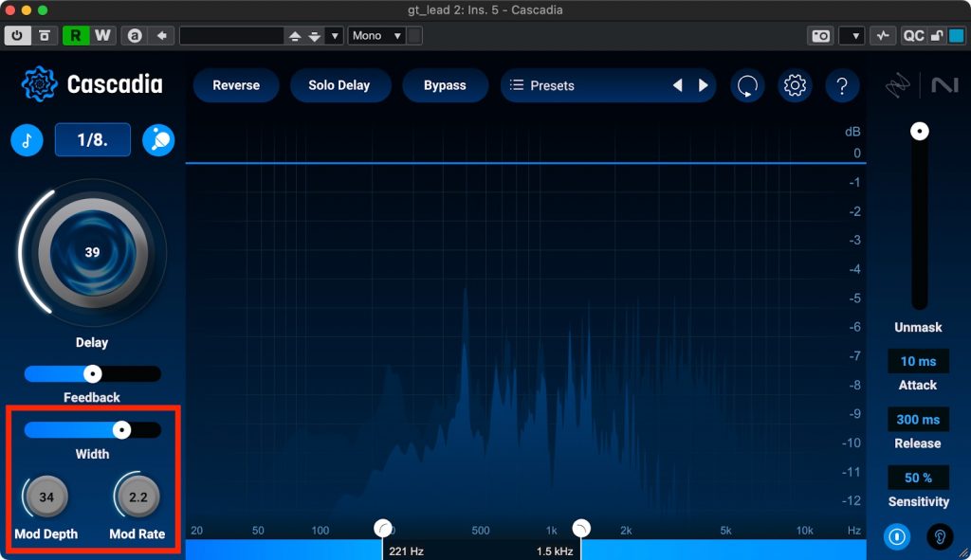The height and width of the screenshot is (560, 971).
Task: Open settings with the gear icon
Action: [x=795, y=85]
